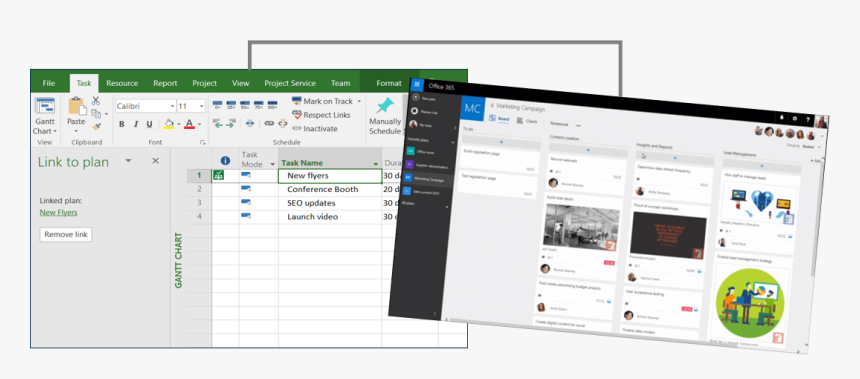Mark task 50% complete icon
The image size is (860, 379).
(x=245, y=105)
